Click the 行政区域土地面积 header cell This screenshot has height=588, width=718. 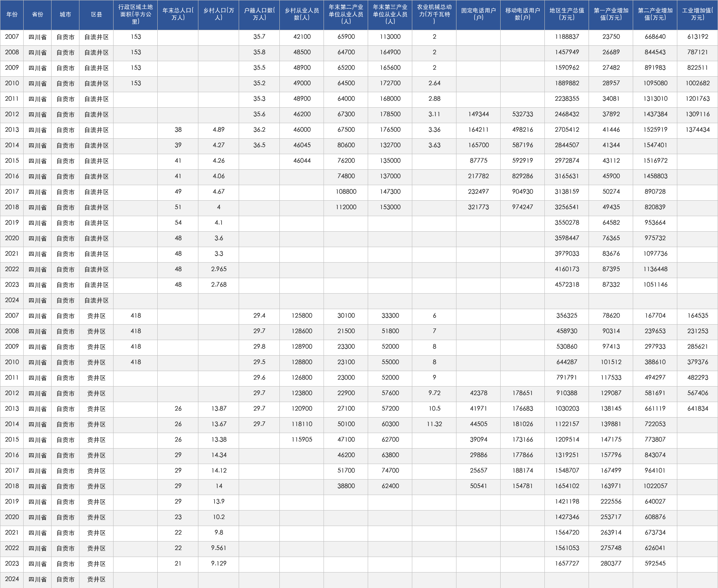pyautogui.click(x=136, y=15)
